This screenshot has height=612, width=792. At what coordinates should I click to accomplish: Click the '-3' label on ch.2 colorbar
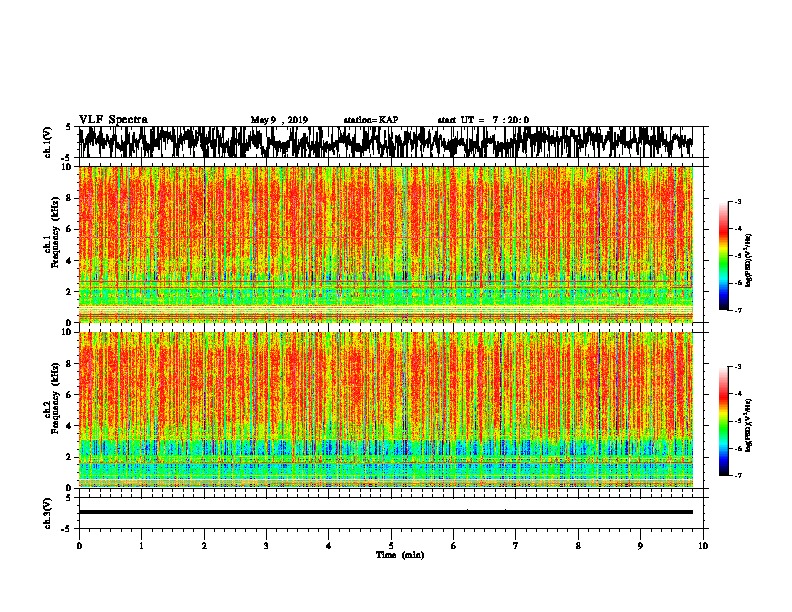737,367
